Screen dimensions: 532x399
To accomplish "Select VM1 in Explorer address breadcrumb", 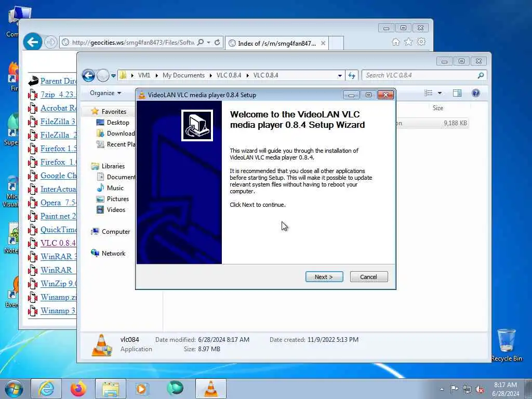I will tap(144, 75).
